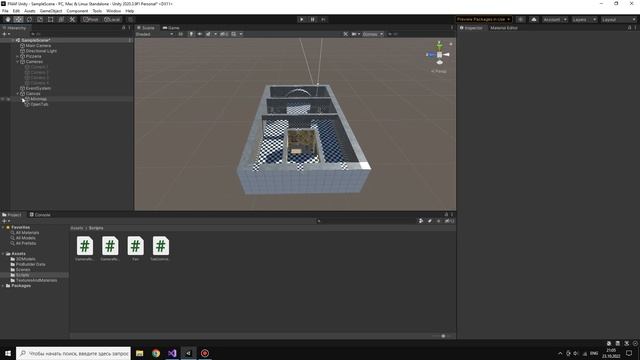The width and height of the screenshot is (640, 360).
Task: Open the Gizmos dropdown
Action: (373, 34)
